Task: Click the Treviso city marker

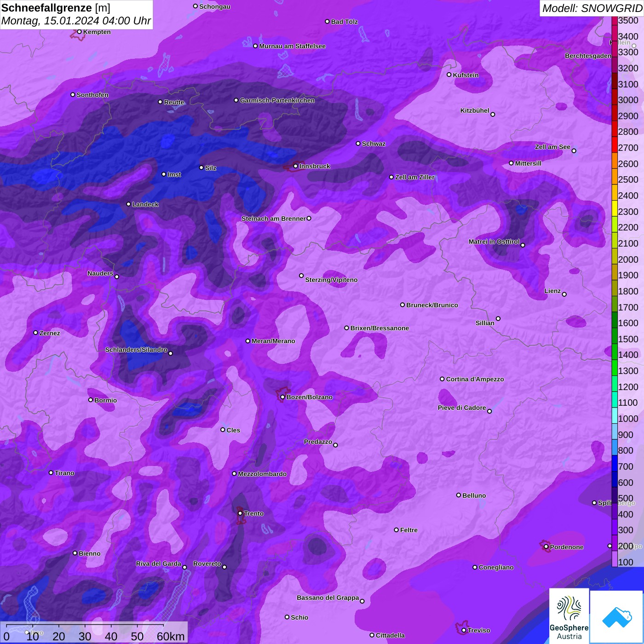Action: pos(464,630)
